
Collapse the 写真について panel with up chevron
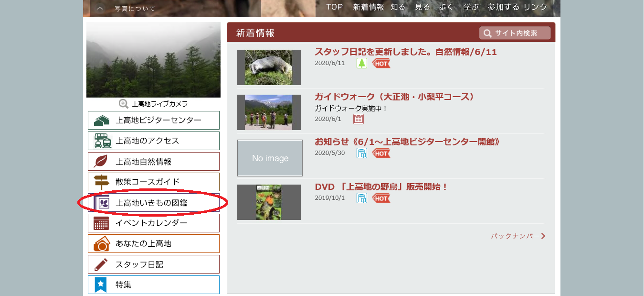click(x=99, y=8)
